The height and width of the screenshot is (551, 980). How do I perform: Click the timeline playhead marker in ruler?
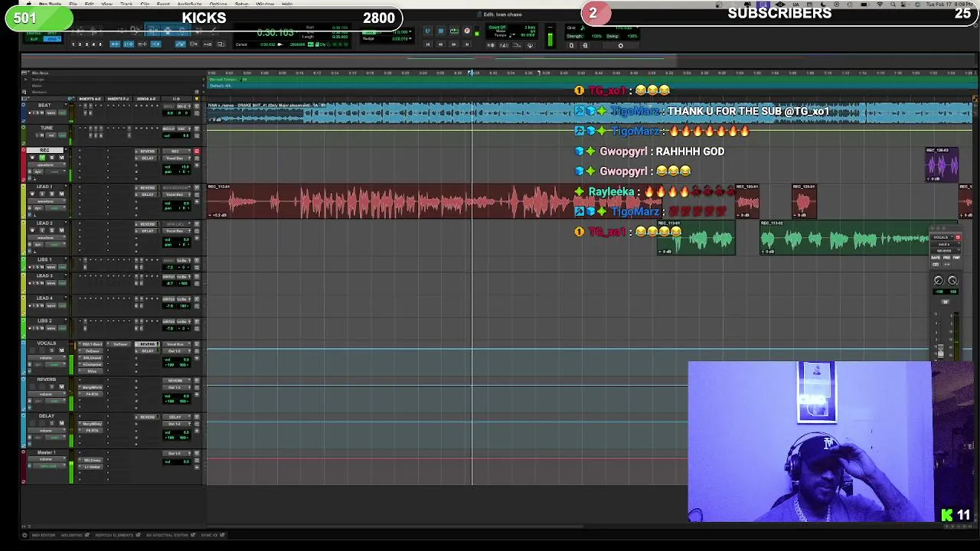472,73
